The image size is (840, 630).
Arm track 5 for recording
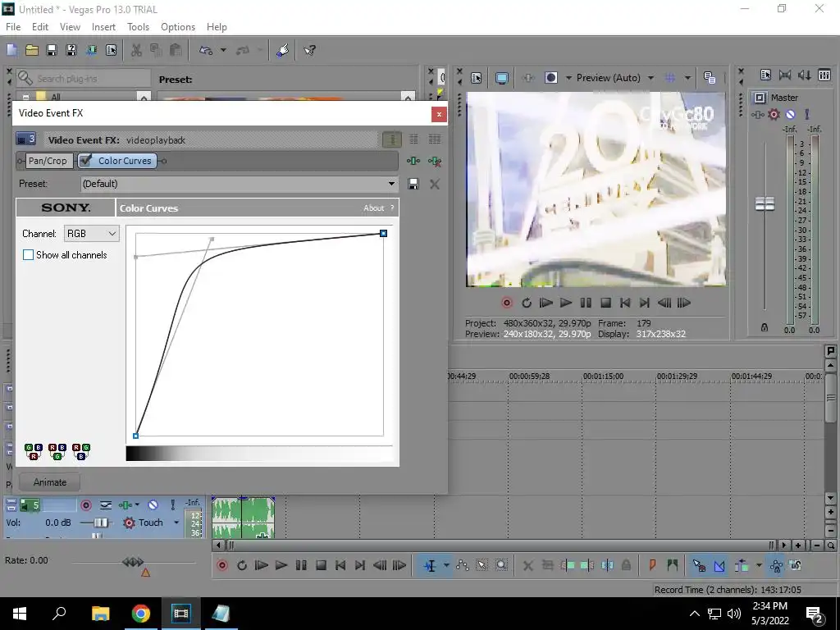pyautogui.click(x=85, y=504)
